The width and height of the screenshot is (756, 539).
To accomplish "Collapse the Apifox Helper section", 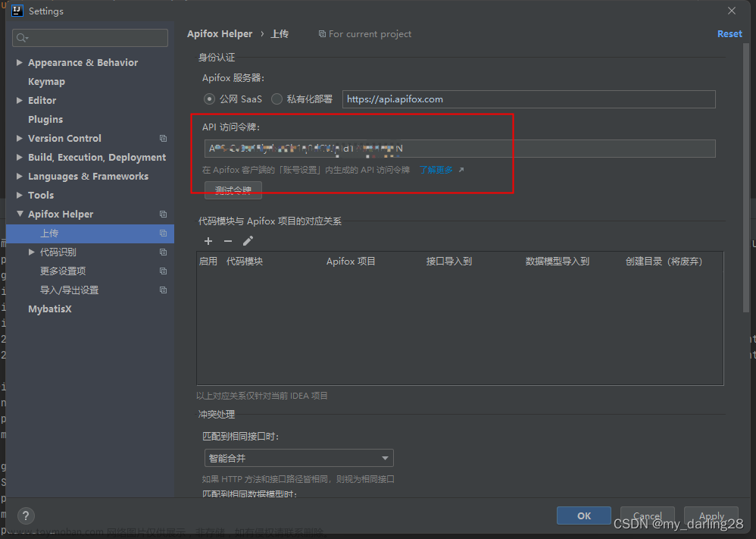I will coord(20,214).
